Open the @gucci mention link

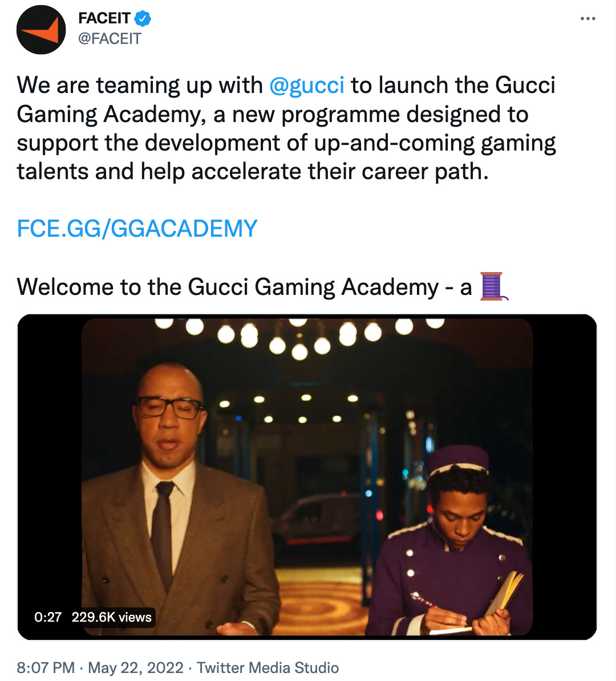pyautogui.click(x=307, y=84)
